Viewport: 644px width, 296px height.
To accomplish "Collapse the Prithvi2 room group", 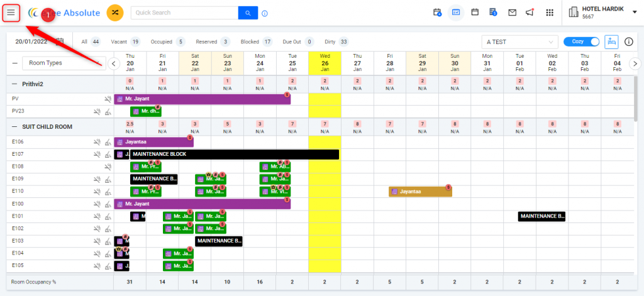I will point(14,84).
